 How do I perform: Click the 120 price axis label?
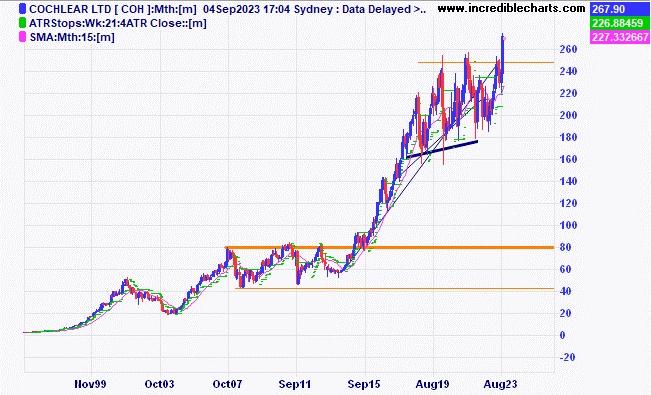tap(568, 204)
